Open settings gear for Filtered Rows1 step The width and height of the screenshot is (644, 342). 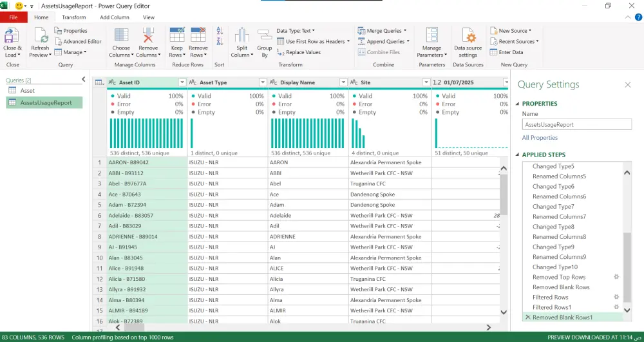pos(616,307)
